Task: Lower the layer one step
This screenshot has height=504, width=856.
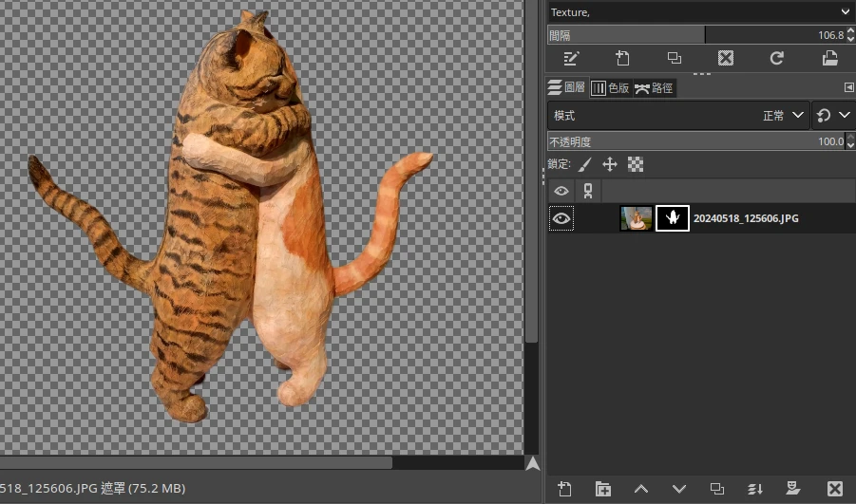Action: tap(679, 489)
